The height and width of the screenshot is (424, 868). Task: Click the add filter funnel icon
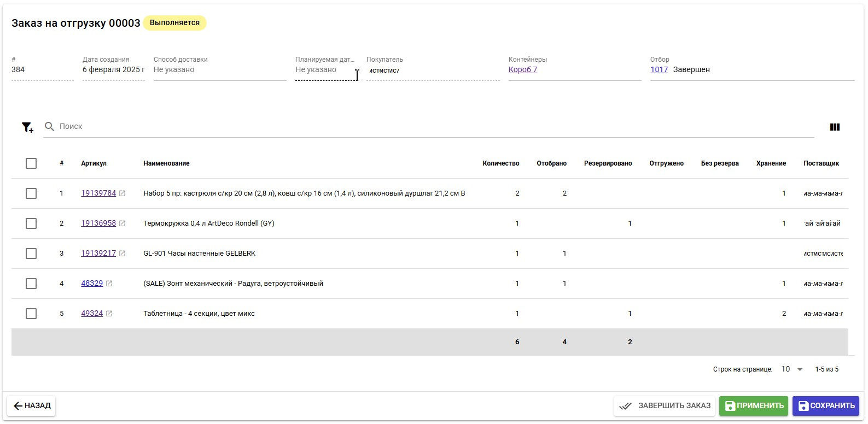pos(27,127)
